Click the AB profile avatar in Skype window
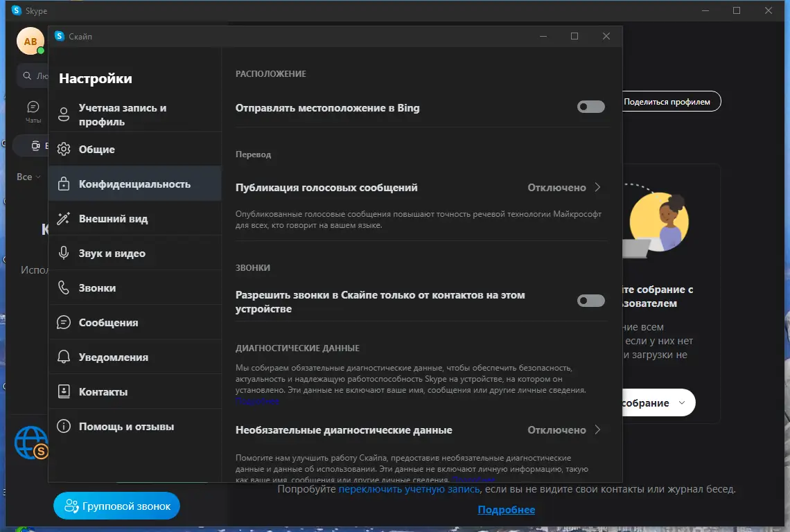The image size is (790, 532). tap(30, 42)
